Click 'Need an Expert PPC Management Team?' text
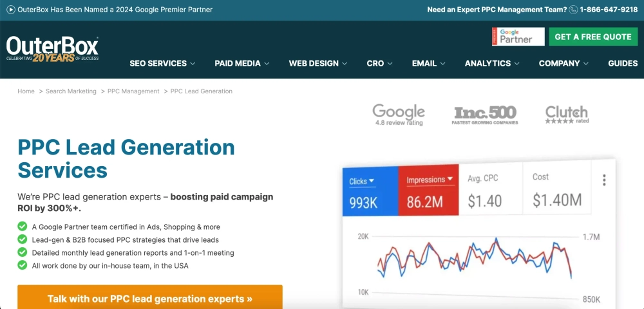The height and width of the screenshot is (309, 644). [x=497, y=10]
